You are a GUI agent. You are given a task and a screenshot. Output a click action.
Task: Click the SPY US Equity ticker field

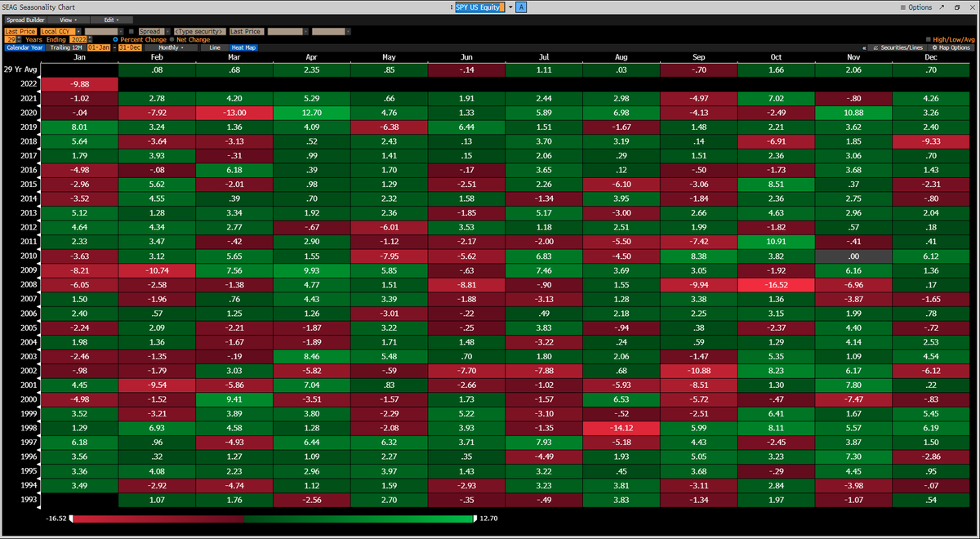[x=480, y=7]
